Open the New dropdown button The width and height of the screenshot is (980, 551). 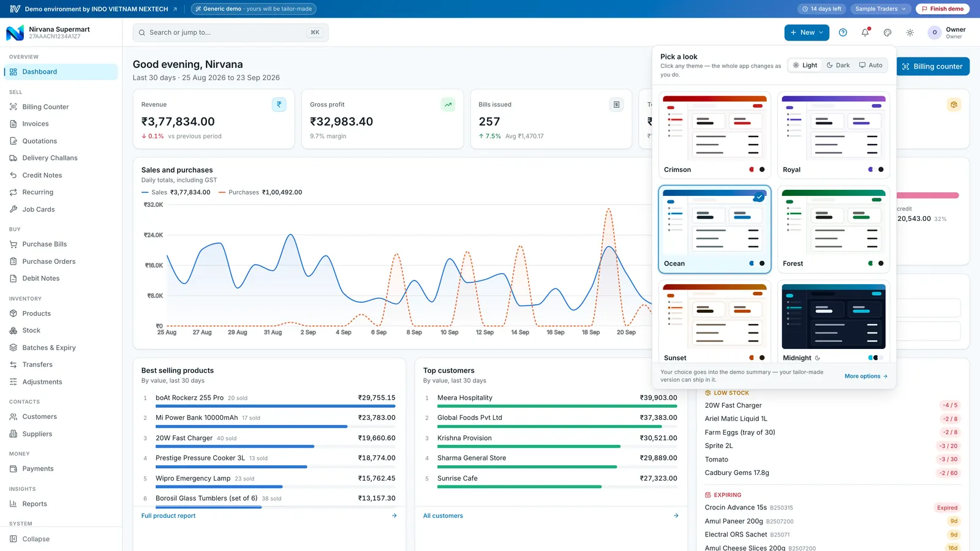[807, 32]
